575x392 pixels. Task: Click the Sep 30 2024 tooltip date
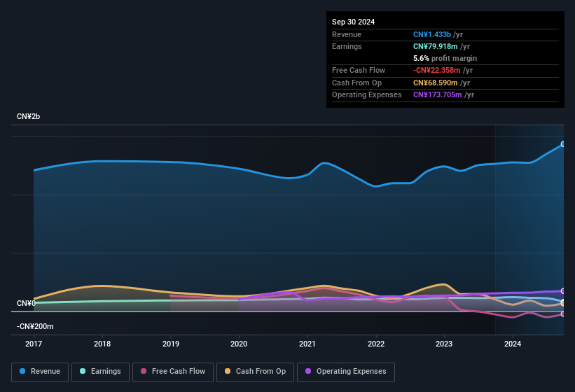[x=353, y=22]
